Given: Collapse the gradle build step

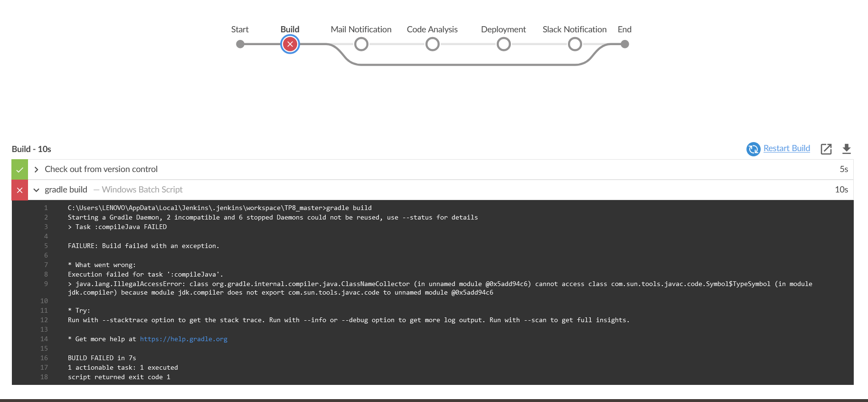Looking at the screenshot, I should [x=36, y=190].
